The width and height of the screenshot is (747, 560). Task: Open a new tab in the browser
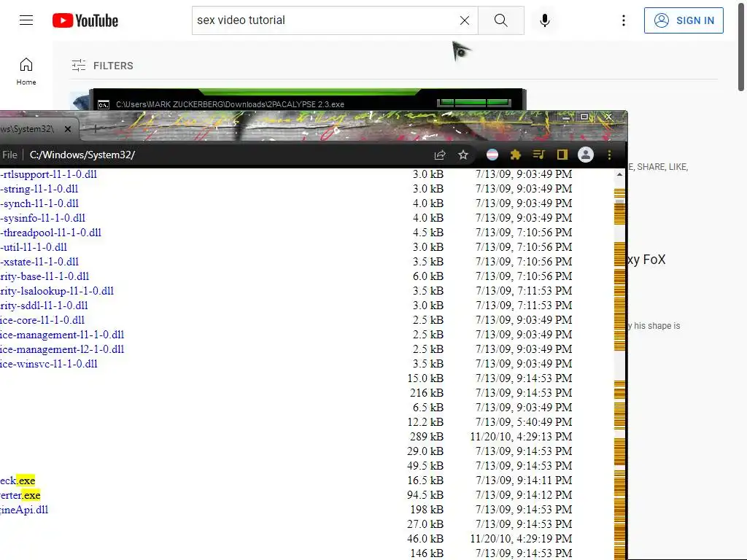tap(96, 128)
